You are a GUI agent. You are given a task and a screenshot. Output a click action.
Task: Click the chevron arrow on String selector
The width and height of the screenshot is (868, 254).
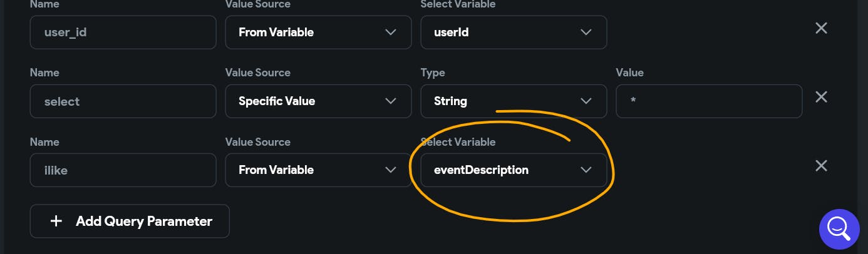[586, 101]
